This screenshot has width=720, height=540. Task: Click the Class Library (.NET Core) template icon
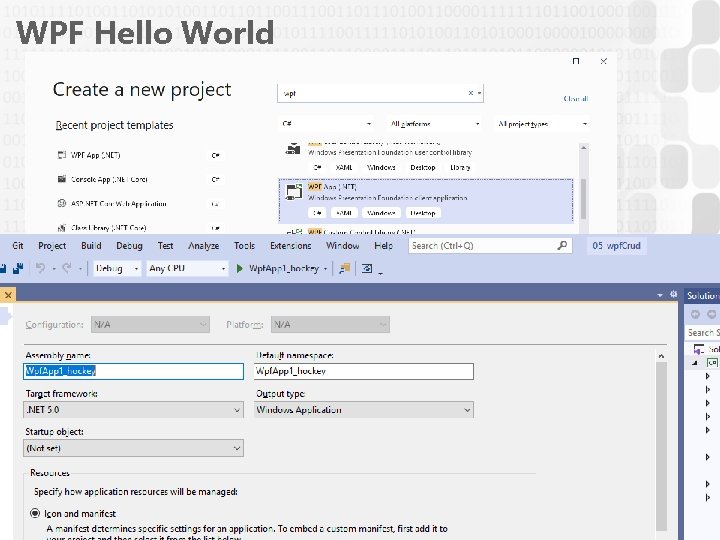62,227
